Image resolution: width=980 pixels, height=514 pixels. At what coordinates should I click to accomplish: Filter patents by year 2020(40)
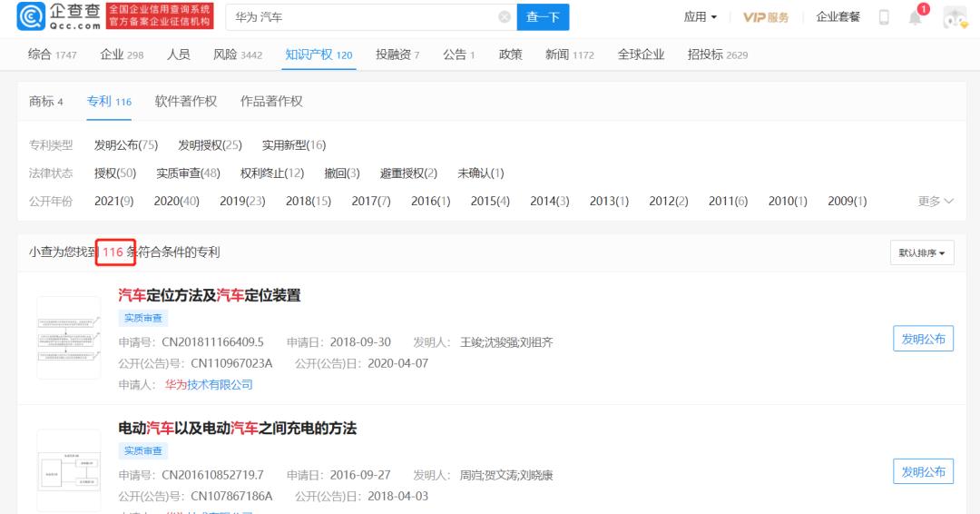tap(176, 201)
